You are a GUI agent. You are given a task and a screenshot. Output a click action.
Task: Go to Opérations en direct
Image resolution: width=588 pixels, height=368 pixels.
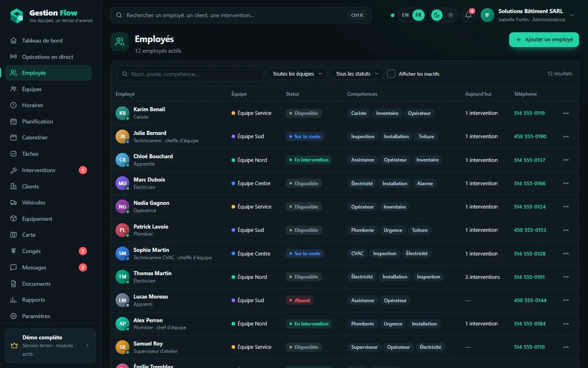[x=48, y=57]
